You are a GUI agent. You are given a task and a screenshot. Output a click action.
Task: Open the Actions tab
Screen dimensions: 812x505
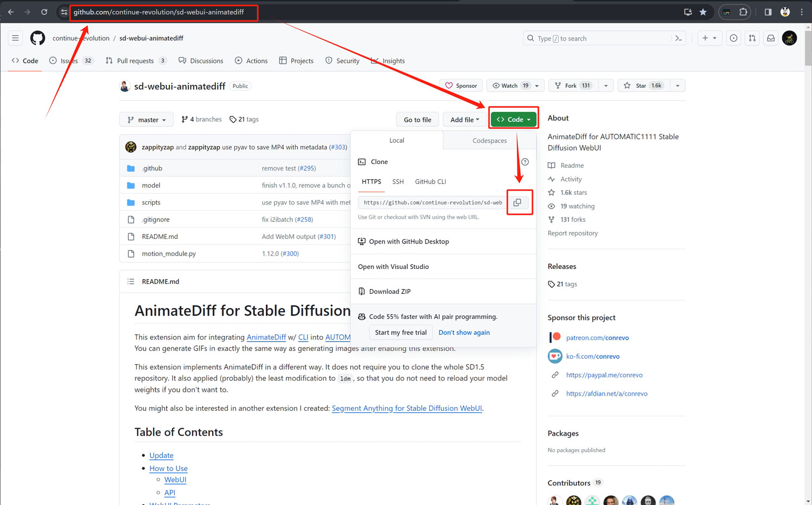pos(251,61)
